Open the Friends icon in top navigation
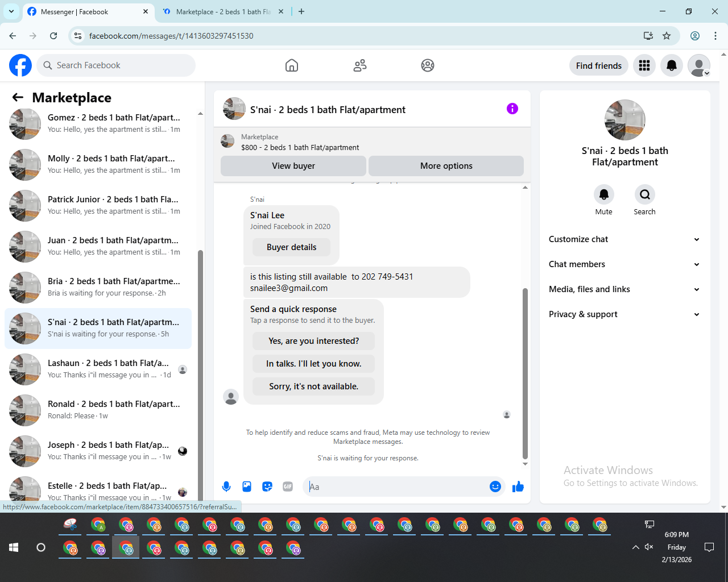 point(360,65)
